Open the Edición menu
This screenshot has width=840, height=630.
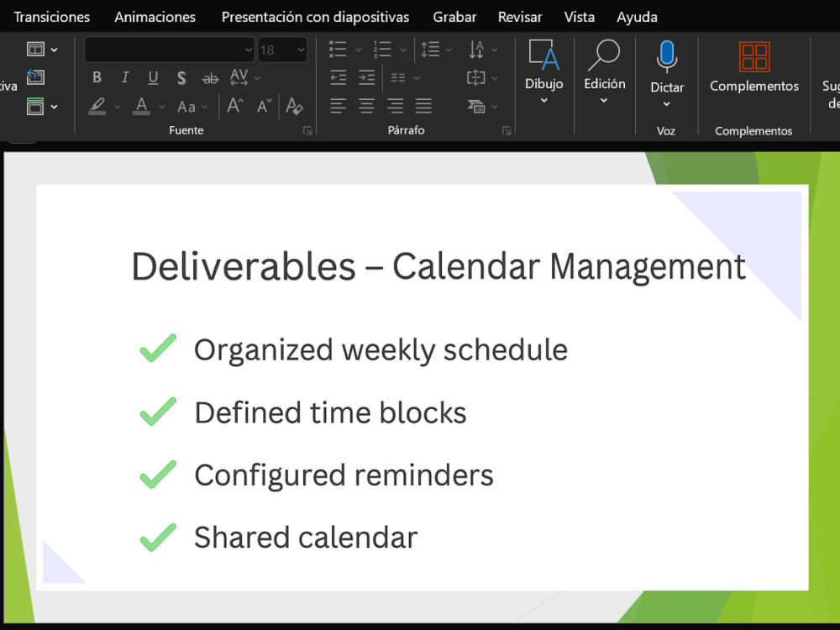tap(604, 71)
